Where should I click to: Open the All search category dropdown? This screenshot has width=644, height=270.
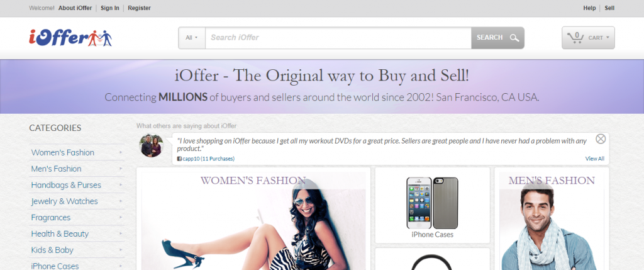pyautogui.click(x=192, y=38)
